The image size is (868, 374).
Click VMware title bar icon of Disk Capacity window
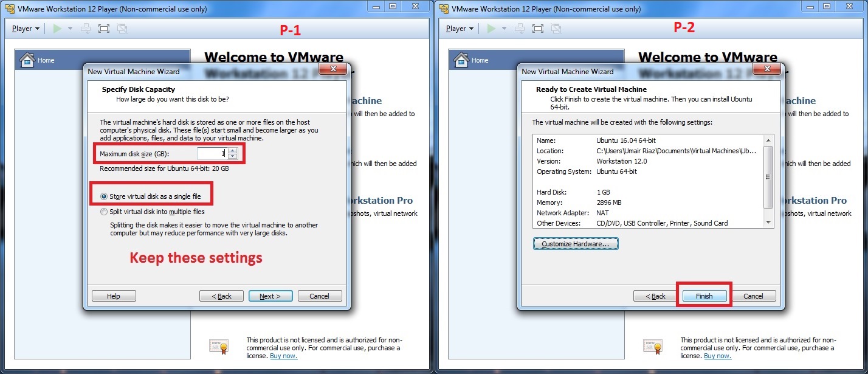(9, 9)
